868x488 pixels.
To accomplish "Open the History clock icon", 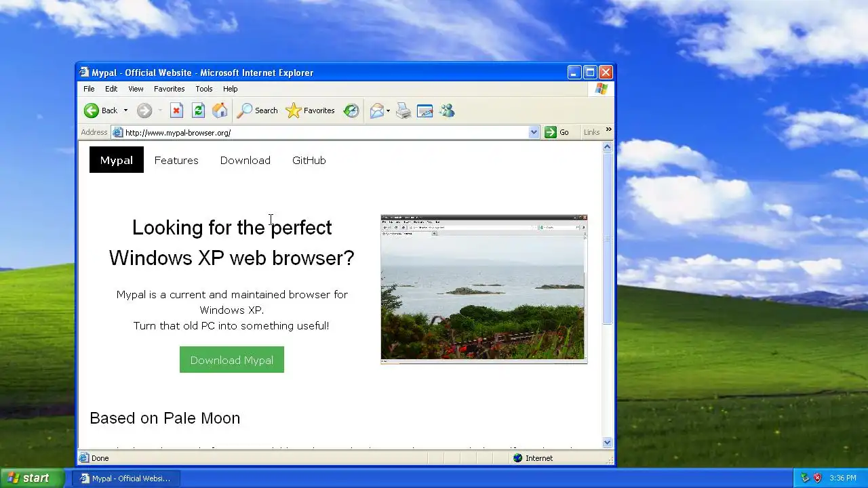I will tap(351, 110).
